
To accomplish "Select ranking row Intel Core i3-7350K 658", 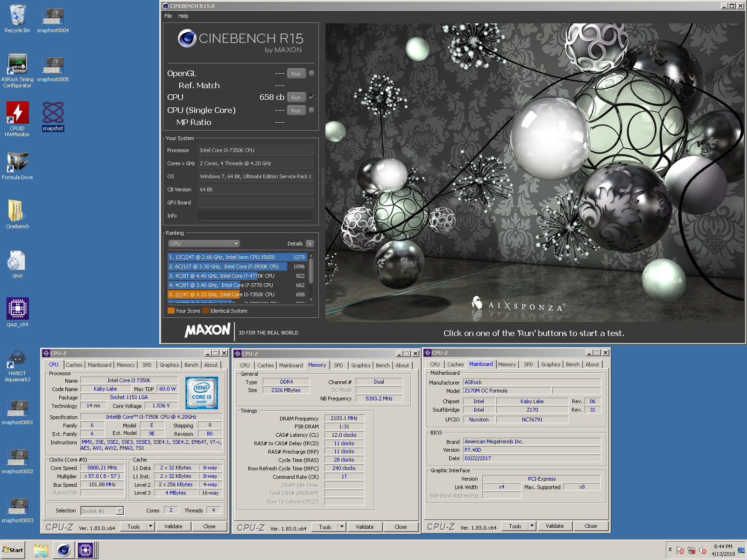I will [237, 294].
